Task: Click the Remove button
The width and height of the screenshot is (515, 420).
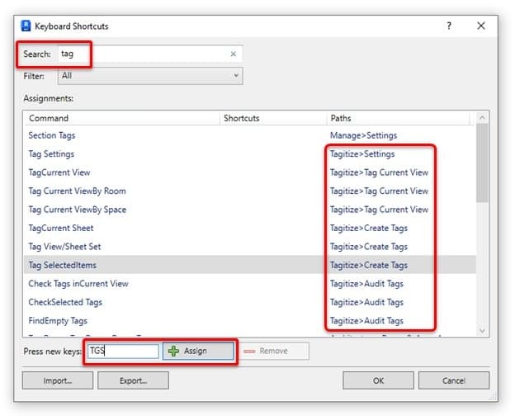Action: pos(274,351)
